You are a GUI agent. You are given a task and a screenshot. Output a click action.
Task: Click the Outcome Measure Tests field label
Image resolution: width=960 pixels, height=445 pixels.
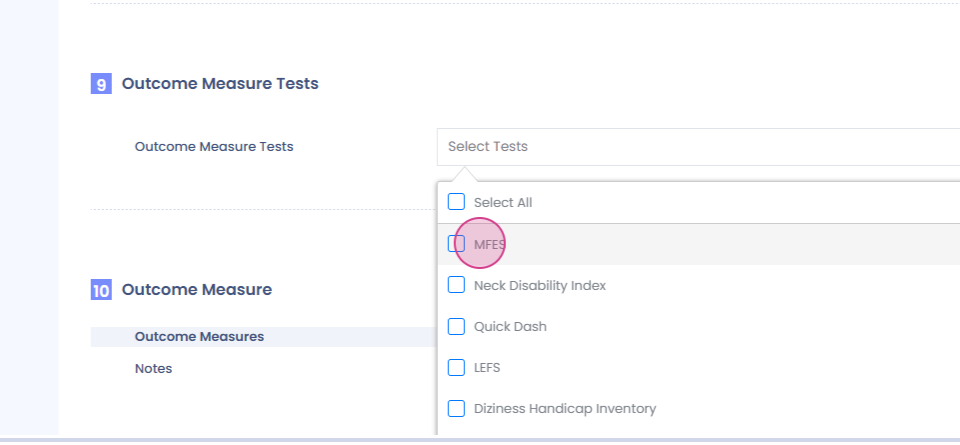[214, 147]
